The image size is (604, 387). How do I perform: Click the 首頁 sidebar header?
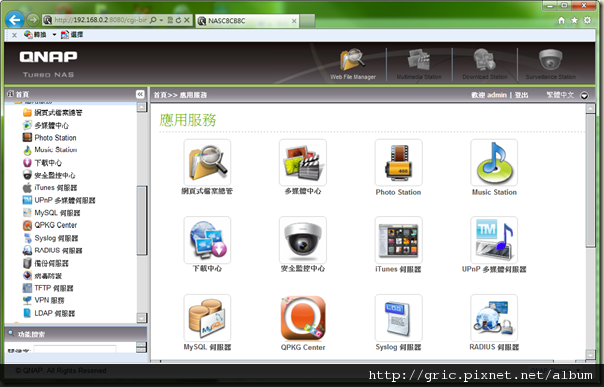tap(18, 94)
